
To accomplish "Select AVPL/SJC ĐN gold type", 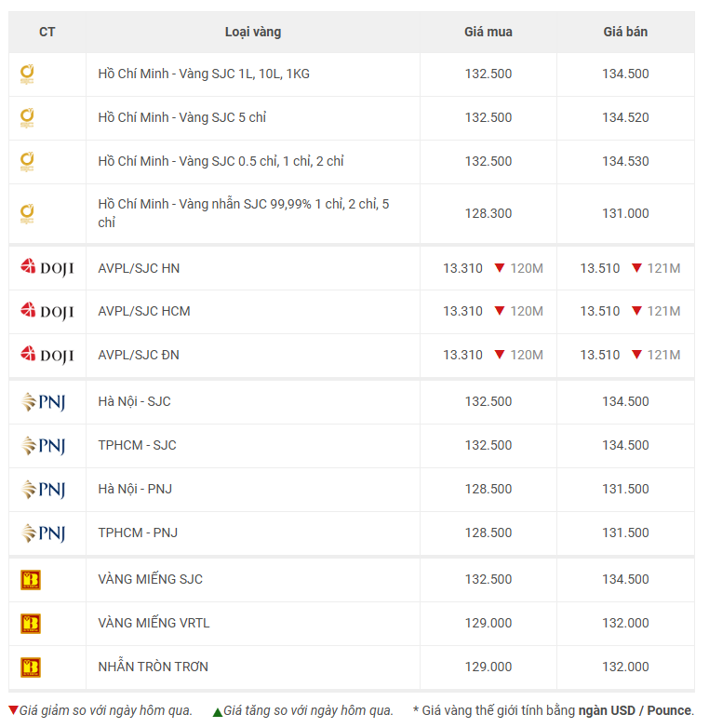I will [139, 355].
